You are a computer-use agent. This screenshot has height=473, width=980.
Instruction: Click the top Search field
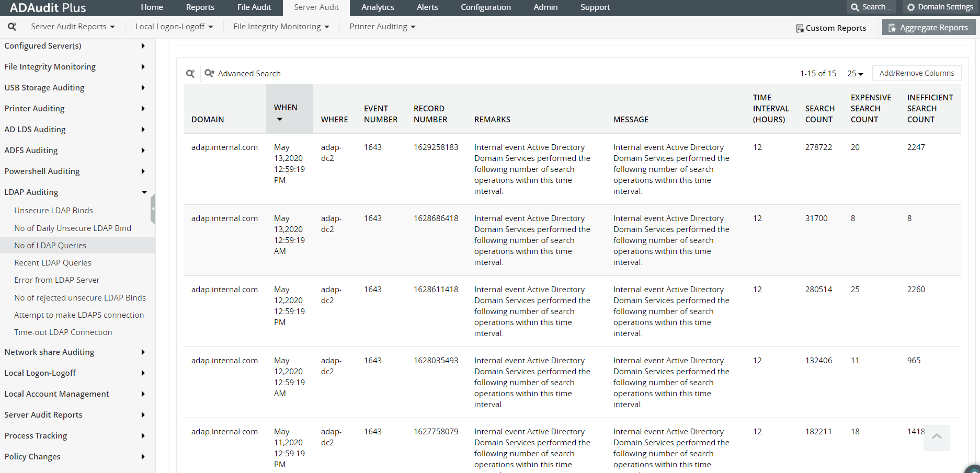pyautogui.click(x=871, y=7)
